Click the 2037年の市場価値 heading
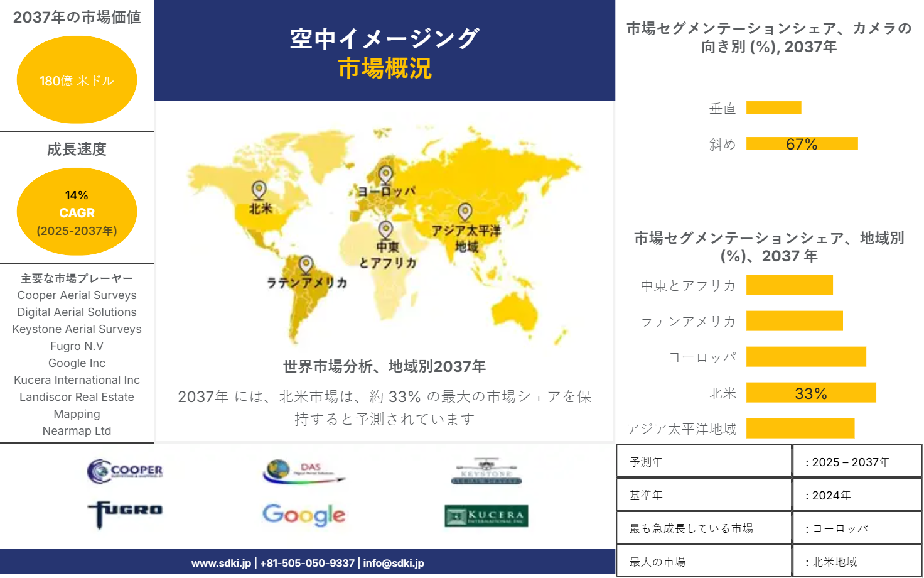The width and height of the screenshot is (924, 578). pos(77,17)
